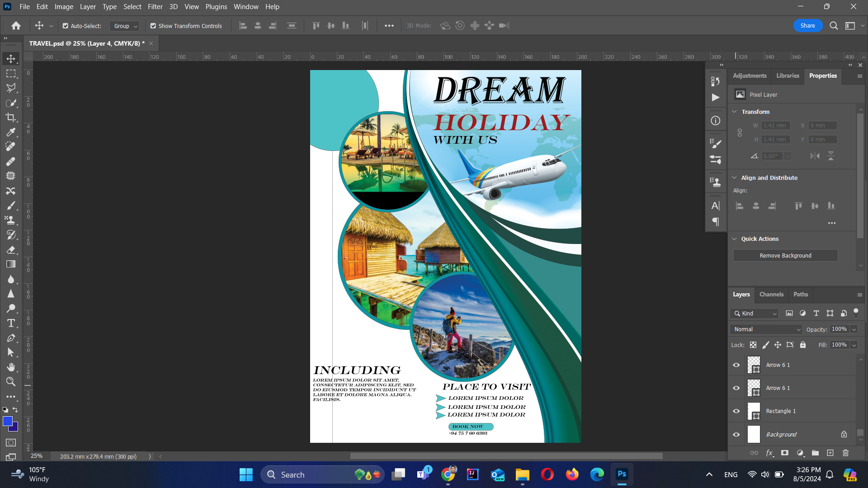Screen dimensions: 868x488
Task: Toggle the Auto-Select checkbox
Action: tap(66, 26)
